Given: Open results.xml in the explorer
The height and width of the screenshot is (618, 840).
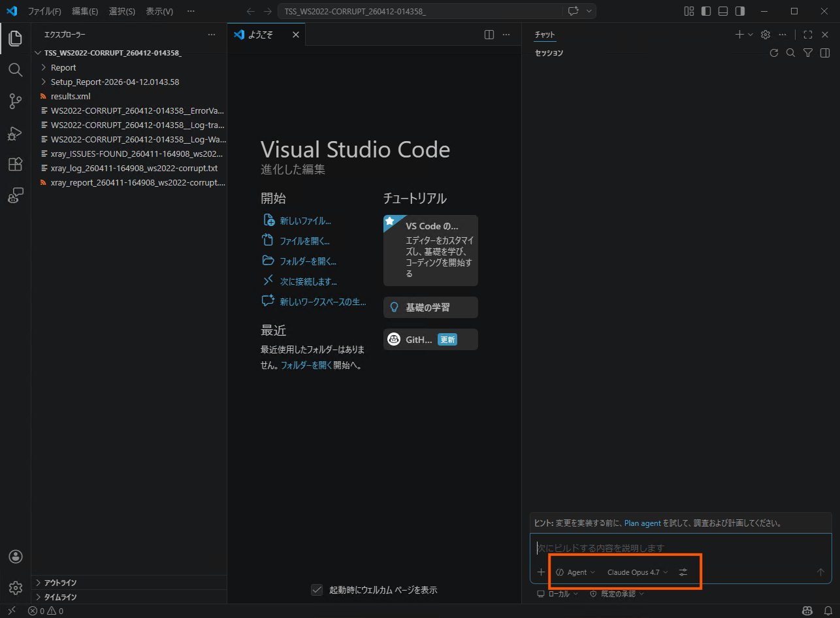Looking at the screenshot, I should click(129, 96).
